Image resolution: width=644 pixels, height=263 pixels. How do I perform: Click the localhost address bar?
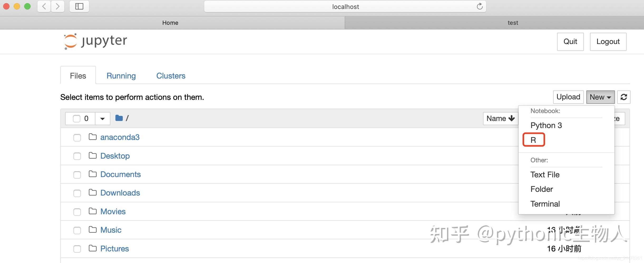point(345,6)
